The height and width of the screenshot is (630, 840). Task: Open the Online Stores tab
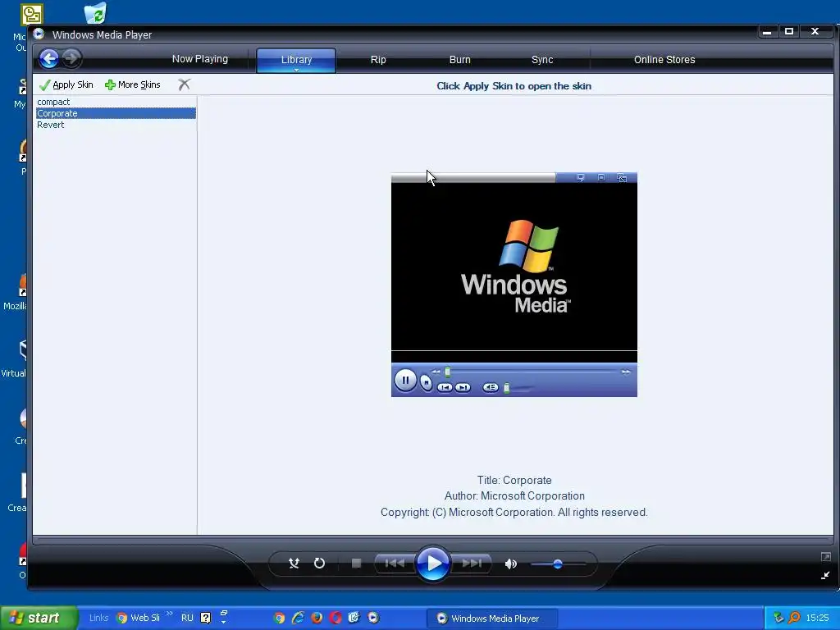coord(664,59)
